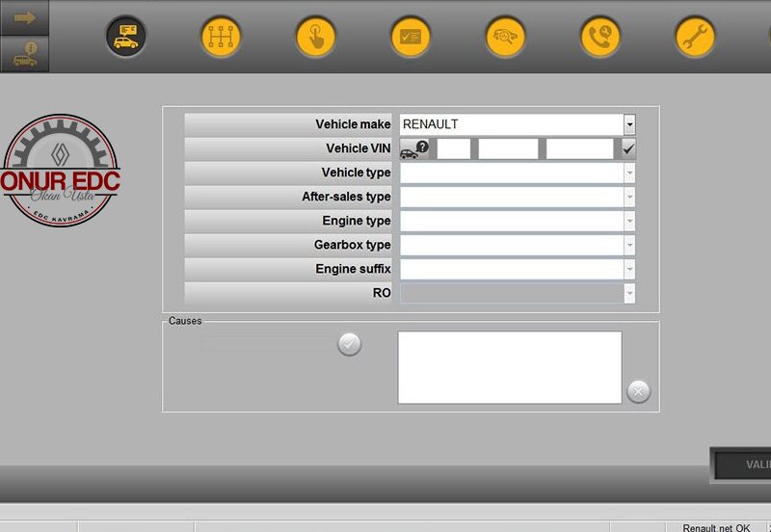Expand the Engine suffix dropdown
This screenshot has width=771, height=532.
point(629,269)
